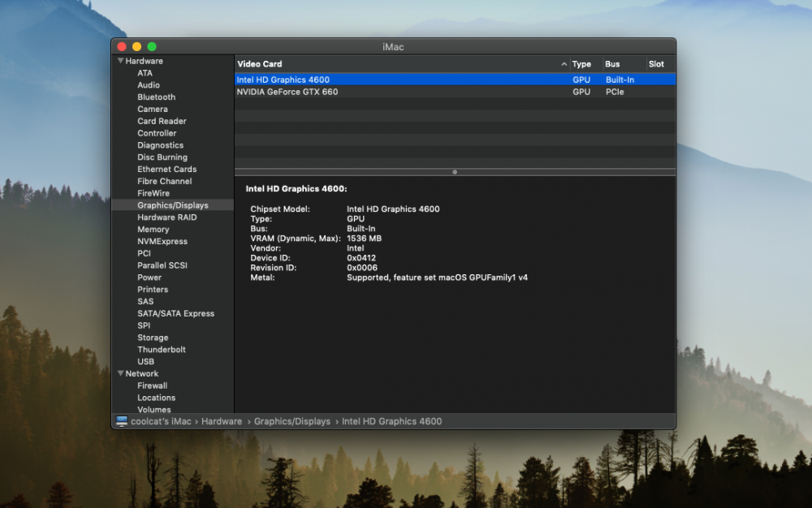Select NVIDIA GeForce GTX 660 row
Image resolution: width=812 pixels, height=508 pixels.
pos(455,92)
